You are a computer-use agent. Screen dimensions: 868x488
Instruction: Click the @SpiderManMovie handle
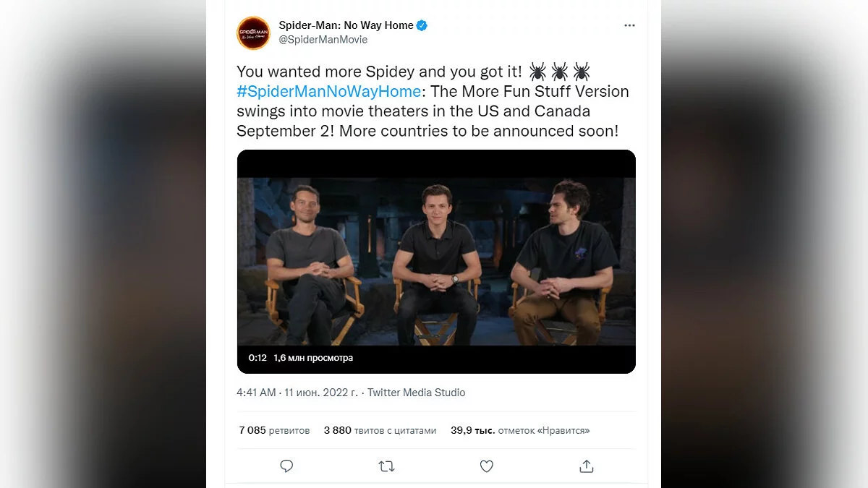[x=323, y=40]
